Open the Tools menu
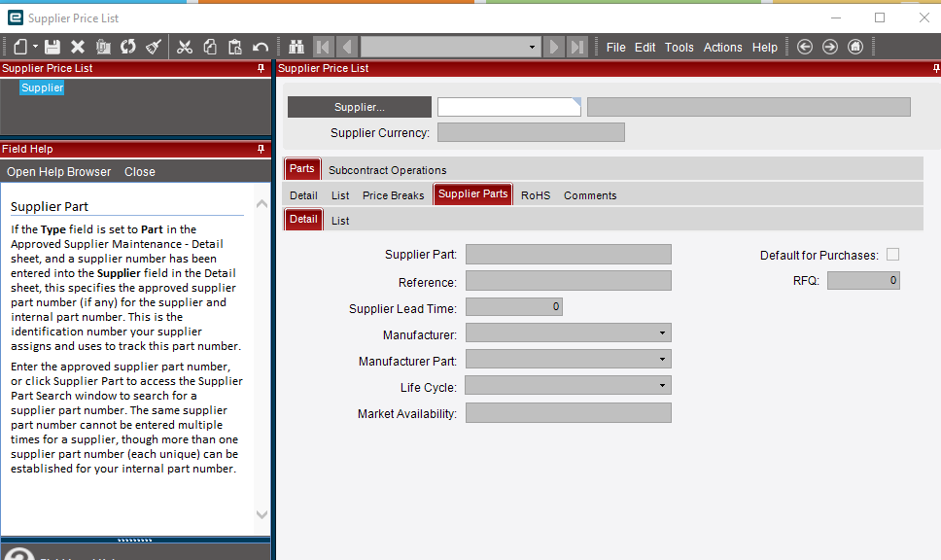Image resolution: width=941 pixels, height=560 pixels. [x=679, y=48]
